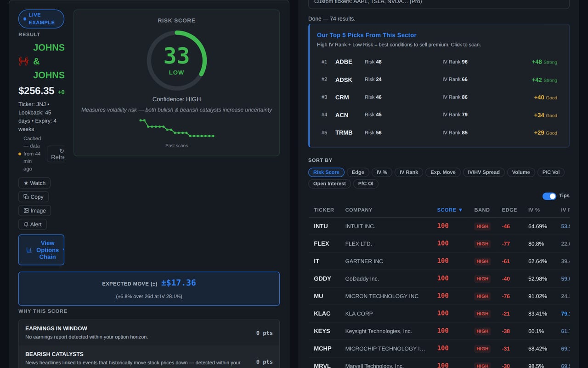Screen dimensions: 588x368
Task: Copy the scan result
Action: point(34,197)
